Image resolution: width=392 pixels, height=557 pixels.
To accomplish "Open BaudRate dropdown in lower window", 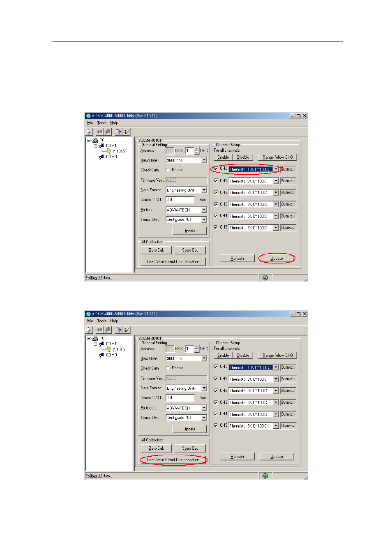I will click(204, 358).
